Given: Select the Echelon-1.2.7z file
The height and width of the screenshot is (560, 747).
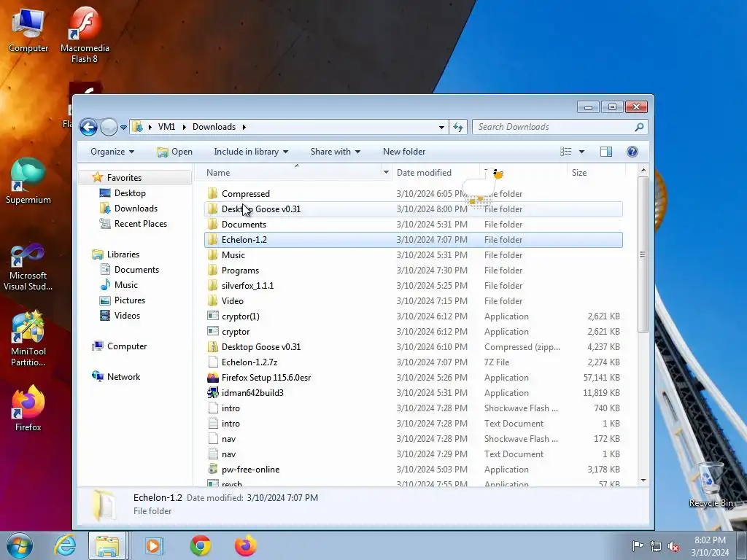Looking at the screenshot, I should pos(414,362).
